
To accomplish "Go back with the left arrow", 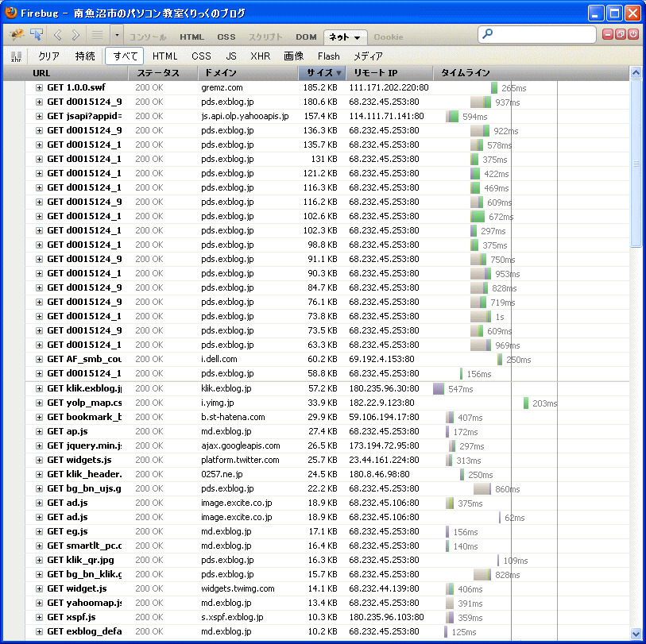I will click(x=58, y=36).
